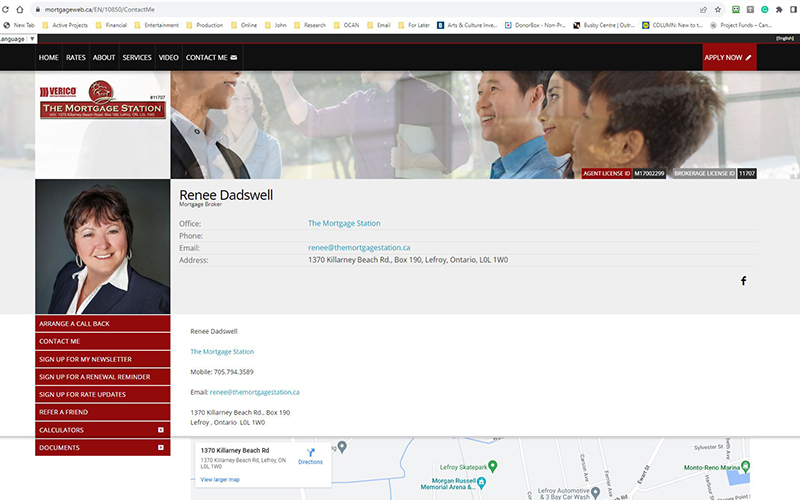The image size is (800, 500).
Task: Click the Apply Now button
Action: pyautogui.click(x=729, y=57)
